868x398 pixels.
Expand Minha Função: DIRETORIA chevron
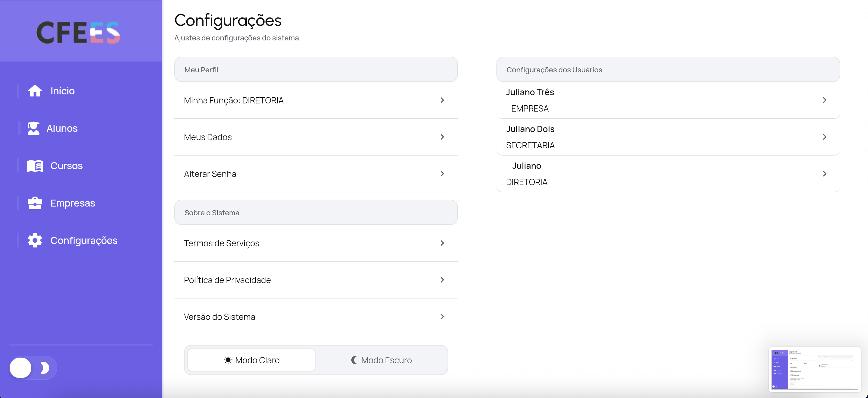coord(442,100)
